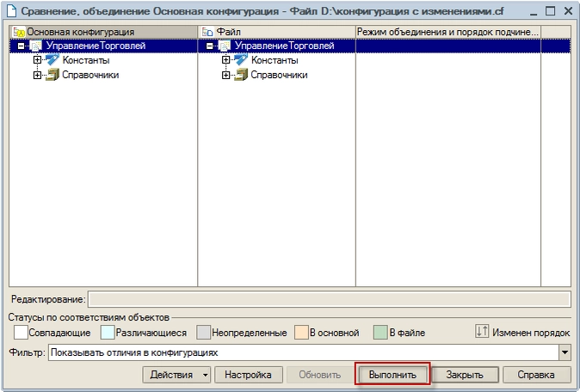Click the УправлениеТорговлей configuration icon in the Файл column

(225, 46)
